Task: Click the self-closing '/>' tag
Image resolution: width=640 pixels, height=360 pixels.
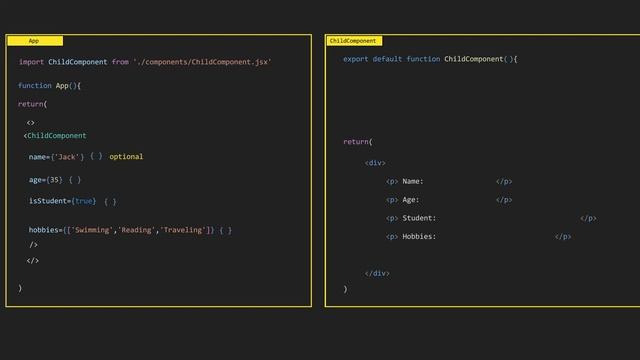Action: pos(33,245)
